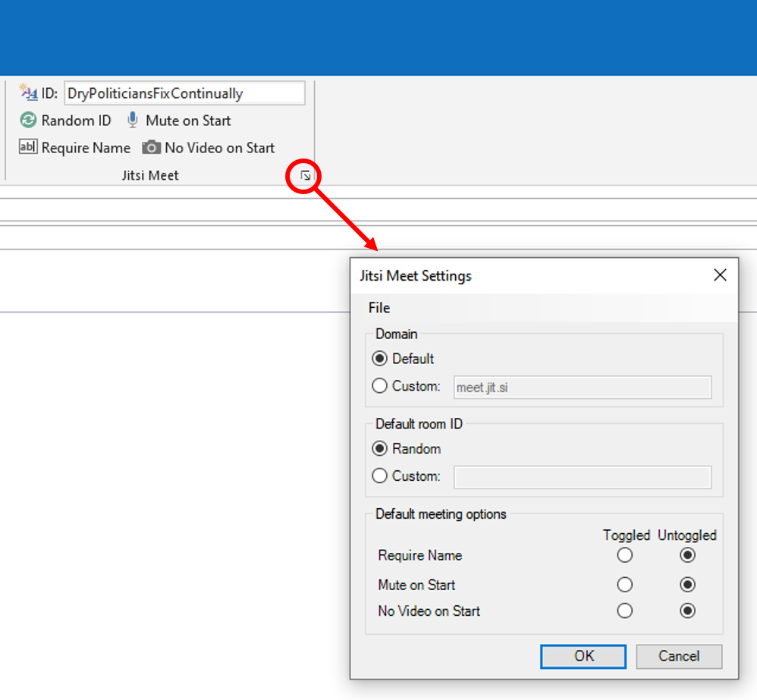757x700 pixels.
Task: Set Mute on Start to Untoggled
Action: coord(687,585)
